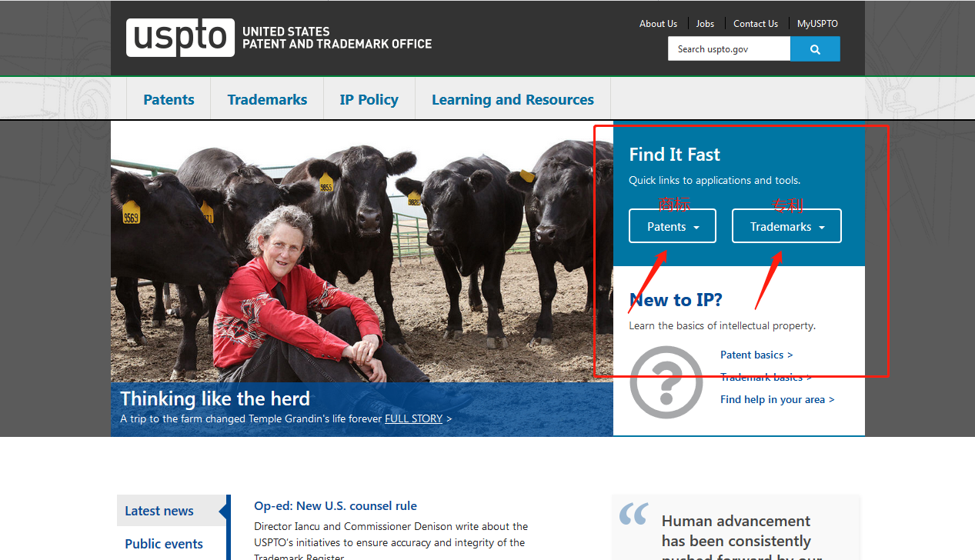This screenshot has width=975, height=560.
Task: Open the About Us link
Action: coord(658,24)
